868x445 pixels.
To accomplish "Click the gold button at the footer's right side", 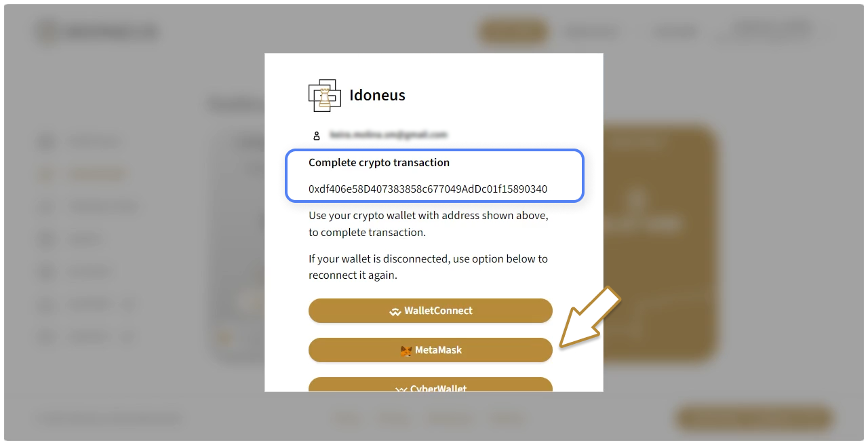I will [753, 418].
